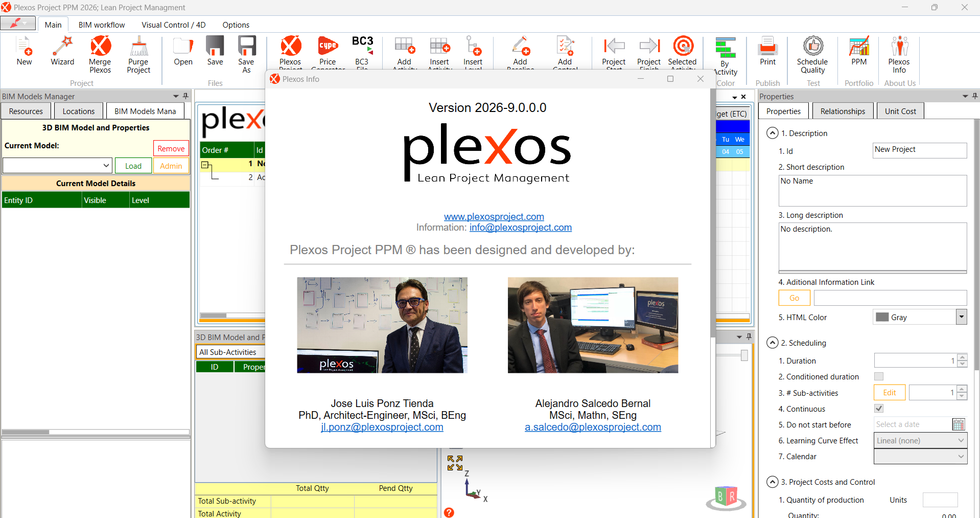Image resolution: width=980 pixels, height=518 pixels.
Task: Switch to the BIM workflow ribbon tab
Action: click(x=101, y=25)
